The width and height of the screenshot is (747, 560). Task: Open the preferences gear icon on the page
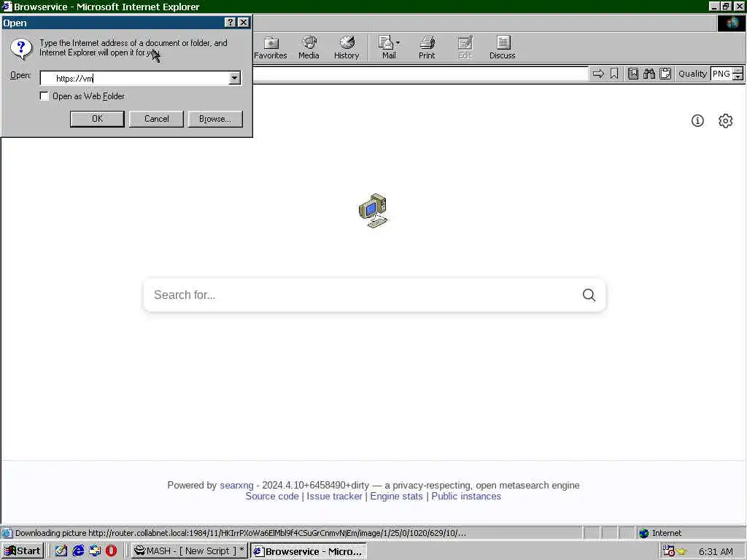tap(725, 121)
